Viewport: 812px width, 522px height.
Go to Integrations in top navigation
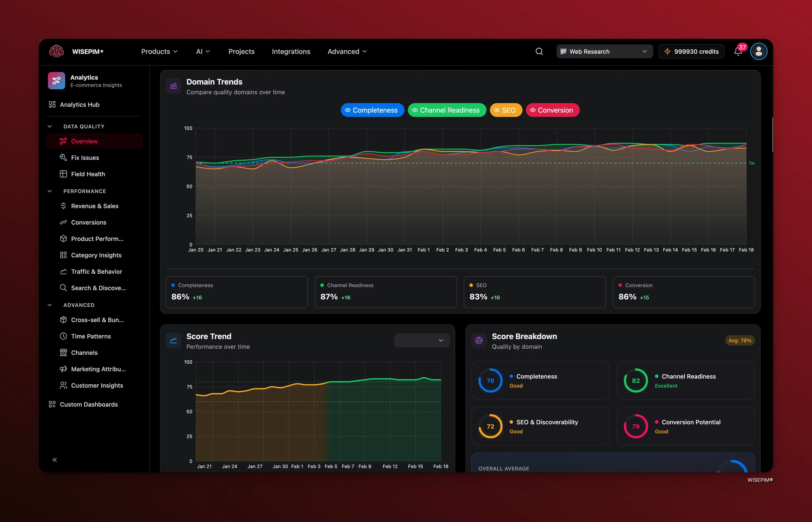(291, 52)
